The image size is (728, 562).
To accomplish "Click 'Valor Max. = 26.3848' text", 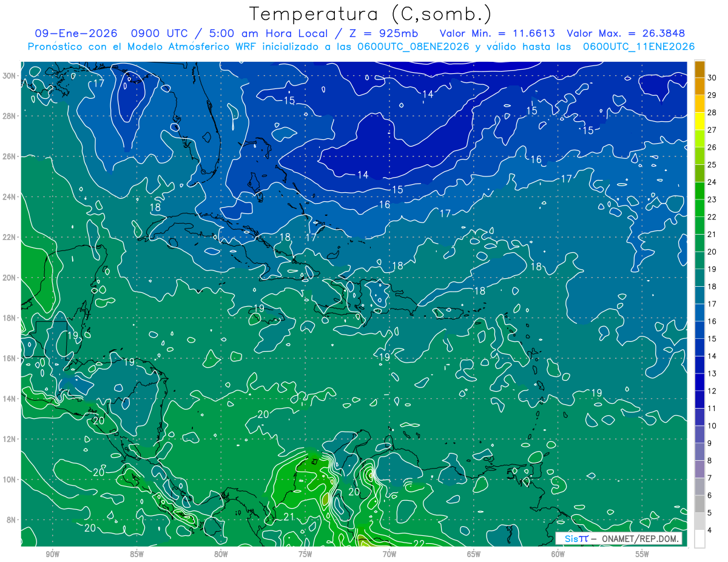I will coord(625,33).
